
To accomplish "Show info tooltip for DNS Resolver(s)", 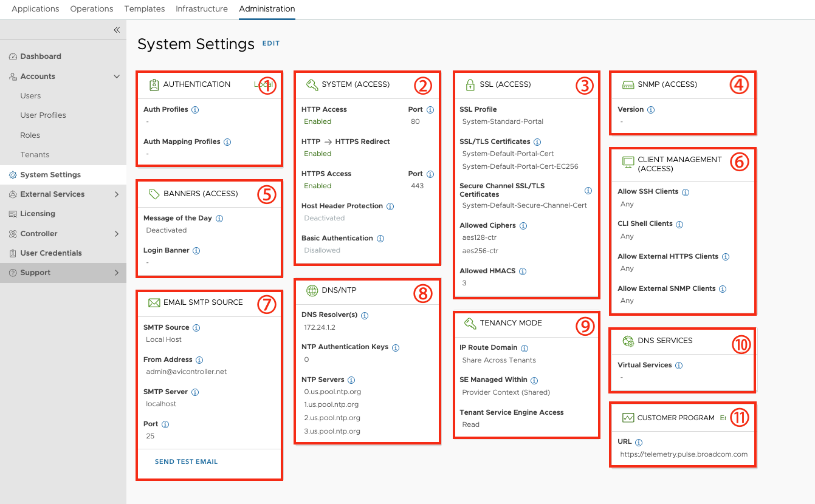I will (365, 316).
